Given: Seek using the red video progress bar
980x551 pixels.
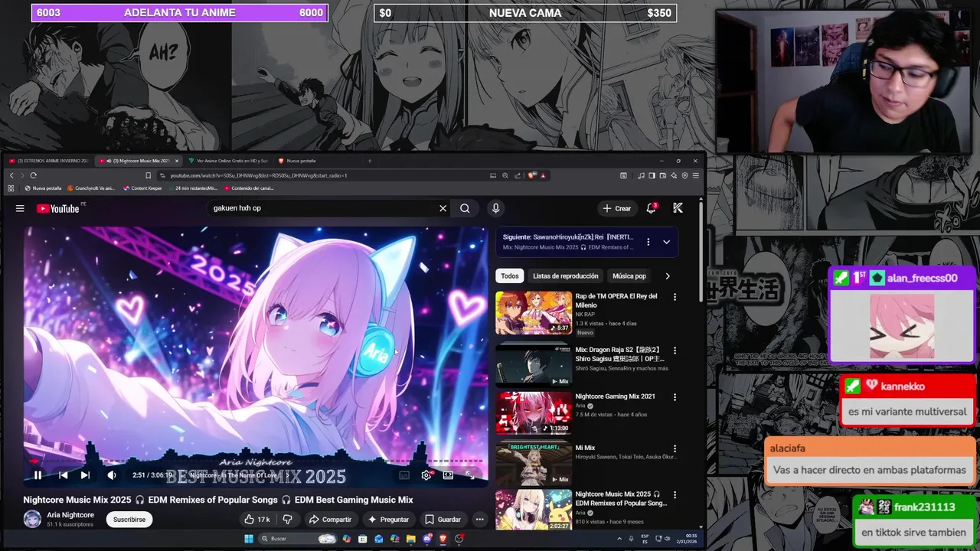Looking at the screenshot, I should point(255,462).
